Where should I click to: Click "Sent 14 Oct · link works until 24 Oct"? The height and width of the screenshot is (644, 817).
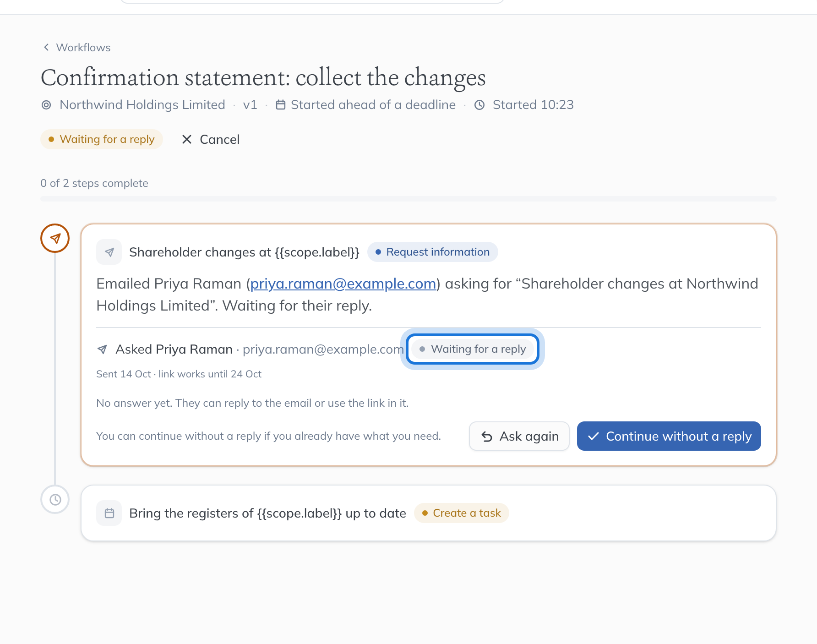(x=179, y=374)
